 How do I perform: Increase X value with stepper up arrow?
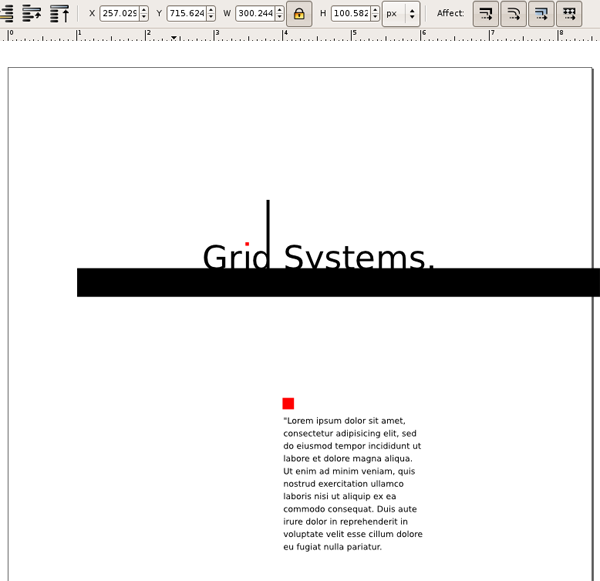pos(144,10)
